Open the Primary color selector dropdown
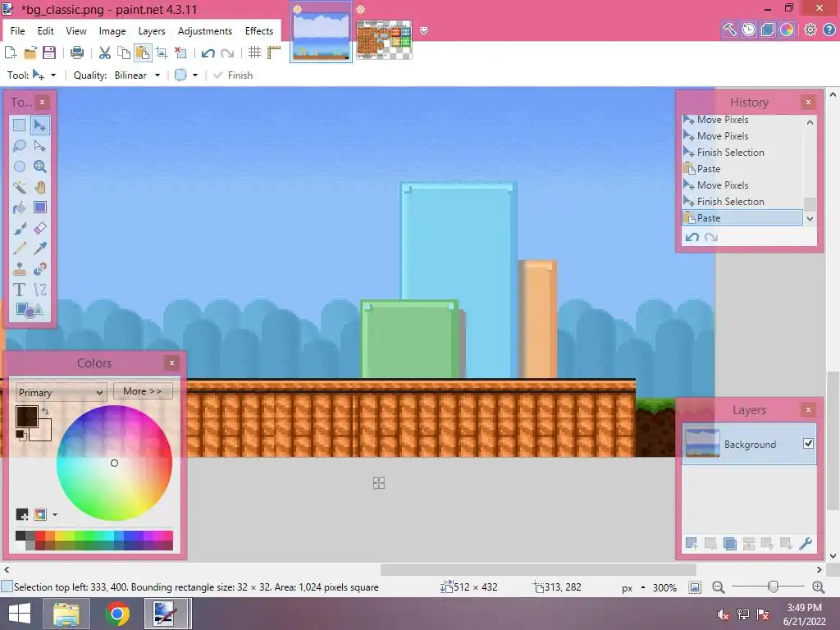 coord(61,392)
